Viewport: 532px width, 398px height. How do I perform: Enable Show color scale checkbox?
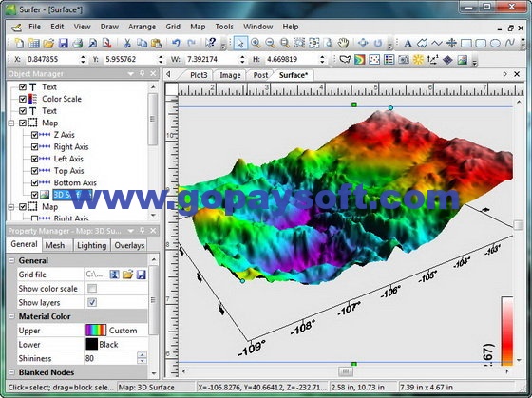coord(92,289)
